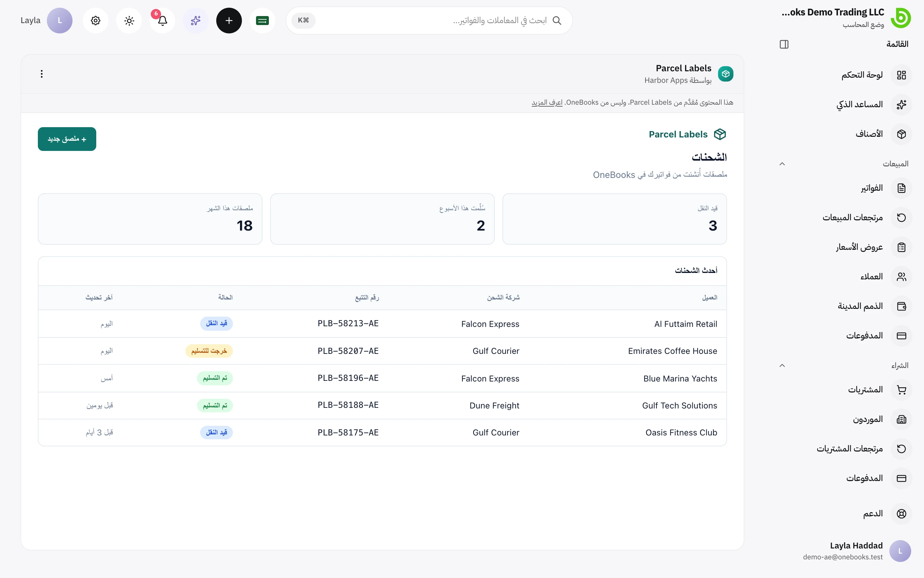Open settings gear icon in top bar
Screen dimensions: 924x578
[96, 21]
